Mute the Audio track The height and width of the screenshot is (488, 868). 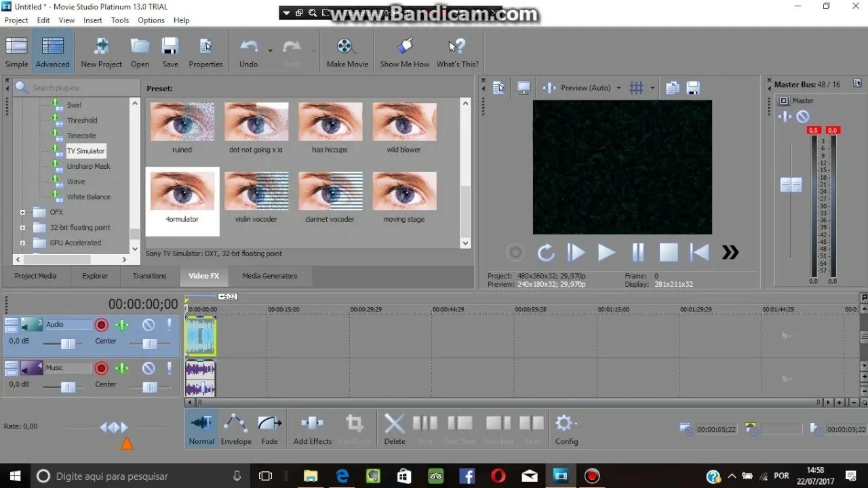click(149, 325)
